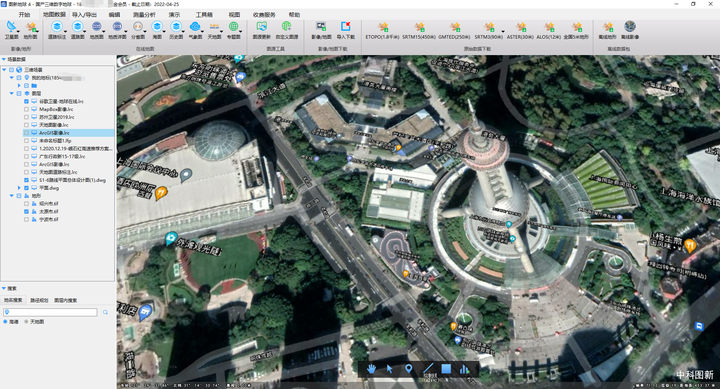Open the 测量分析 ribbon tab
Image resolution: width=720 pixels, height=389 pixels.
(144, 15)
